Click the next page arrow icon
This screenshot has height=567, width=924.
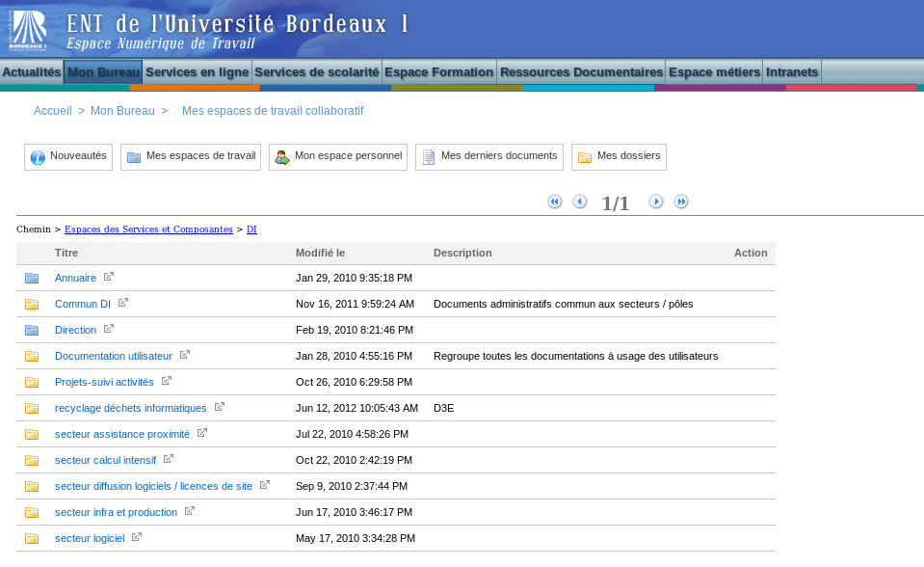[x=656, y=202]
